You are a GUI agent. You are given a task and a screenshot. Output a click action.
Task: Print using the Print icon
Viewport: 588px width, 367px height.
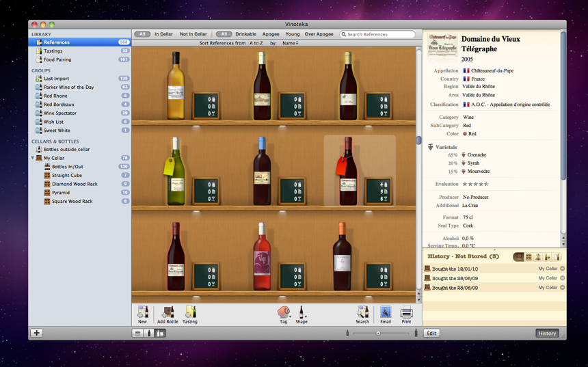tap(406, 312)
